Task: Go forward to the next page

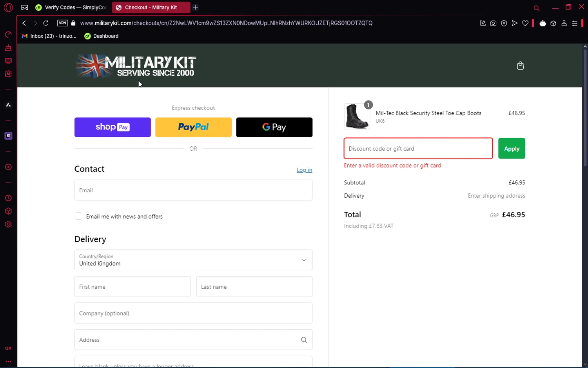Action: click(x=35, y=23)
